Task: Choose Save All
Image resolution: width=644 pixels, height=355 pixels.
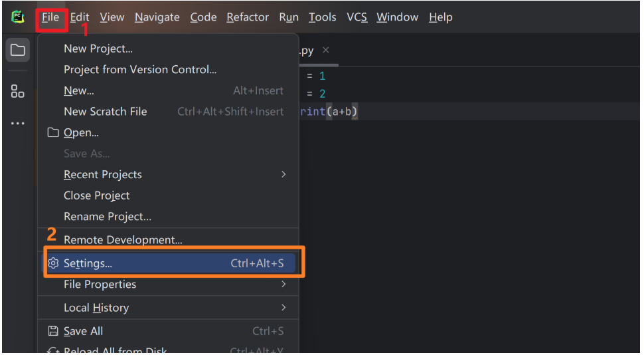Action: point(169,331)
